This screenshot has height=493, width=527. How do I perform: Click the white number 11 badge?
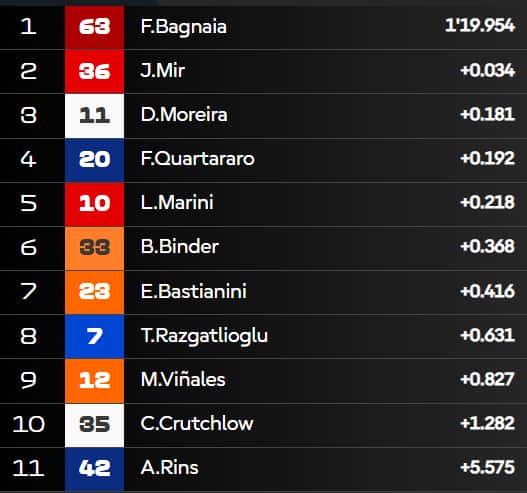tap(94, 116)
